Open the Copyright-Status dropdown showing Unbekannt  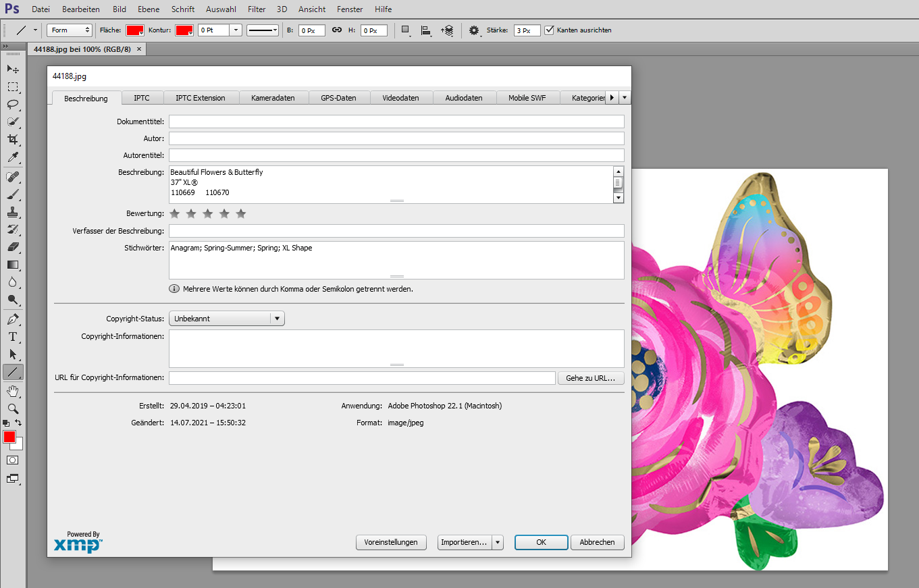point(277,318)
